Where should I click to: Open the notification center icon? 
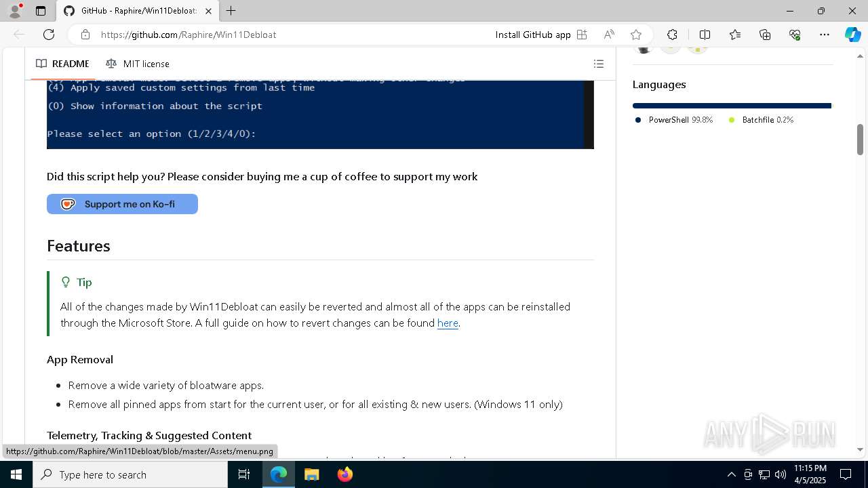point(846,474)
